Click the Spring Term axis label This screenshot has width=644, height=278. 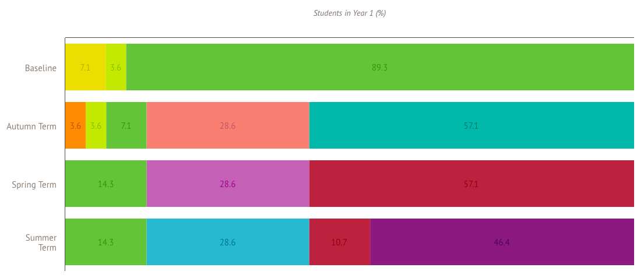pyautogui.click(x=34, y=185)
